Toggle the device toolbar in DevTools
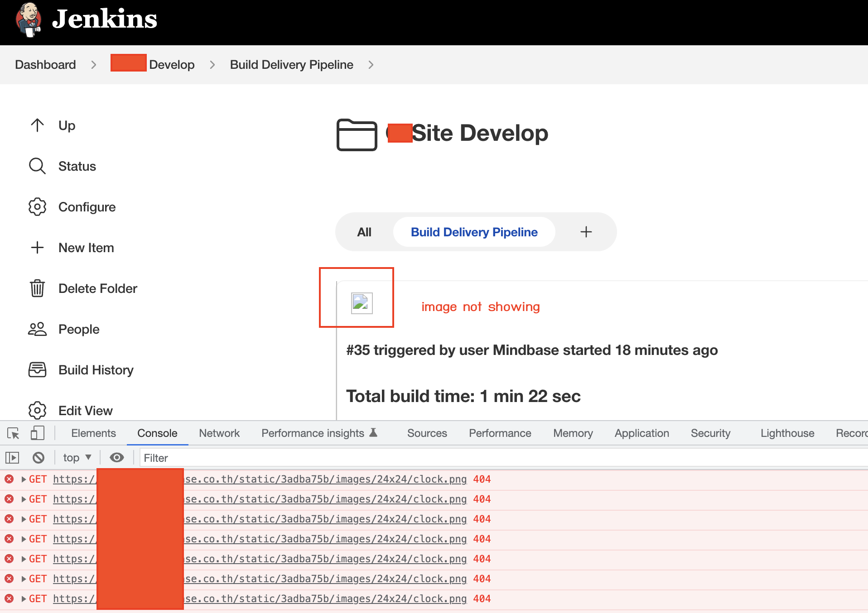Image resolution: width=868 pixels, height=613 pixels. pos(37,433)
